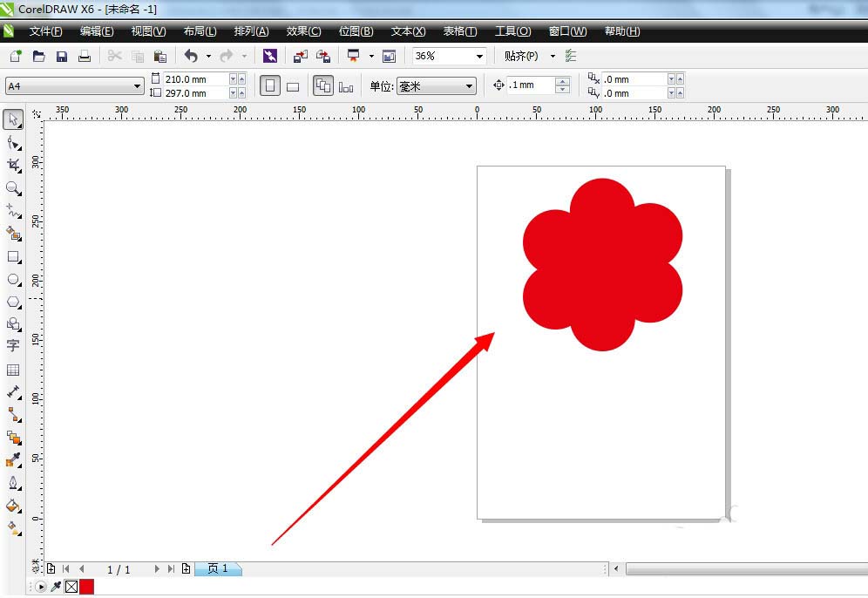Select the Crop tool

[13, 165]
